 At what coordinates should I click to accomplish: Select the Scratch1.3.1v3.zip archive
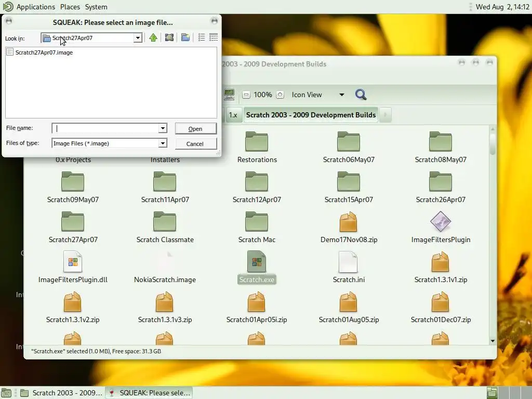click(165, 307)
